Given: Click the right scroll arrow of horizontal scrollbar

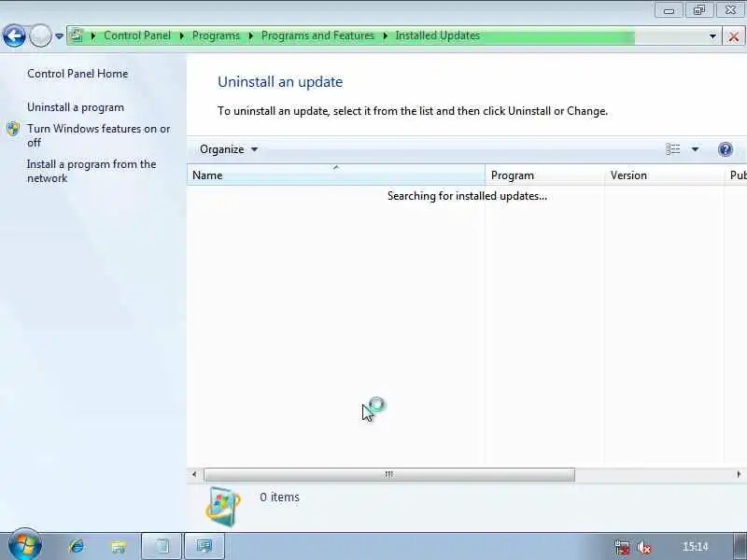Looking at the screenshot, I should click(739, 474).
